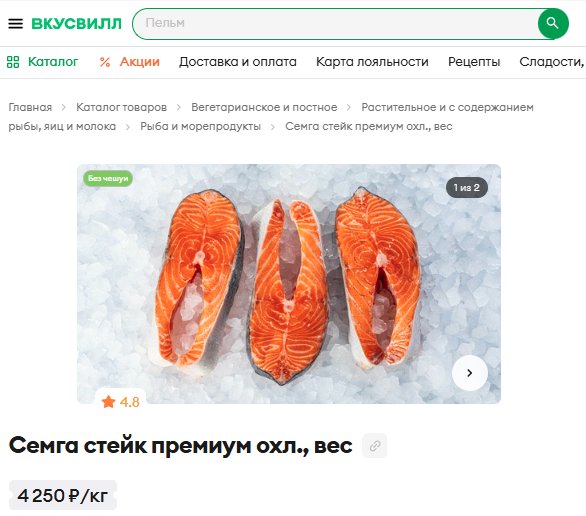Open Каталог товаров breadcrumb
The width and height of the screenshot is (586, 516).
121,107
